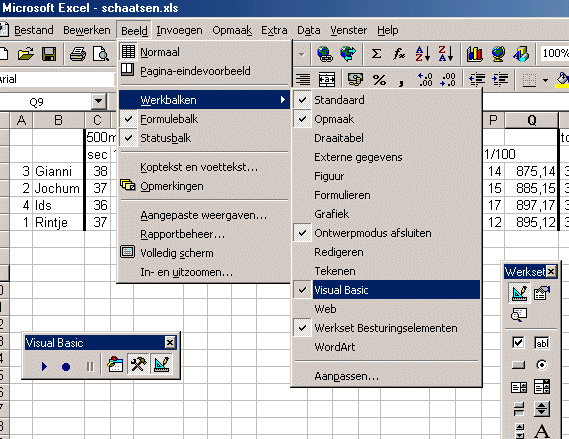
Task: Click the Print icon in toolbar
Action: [x=78, y=54]
